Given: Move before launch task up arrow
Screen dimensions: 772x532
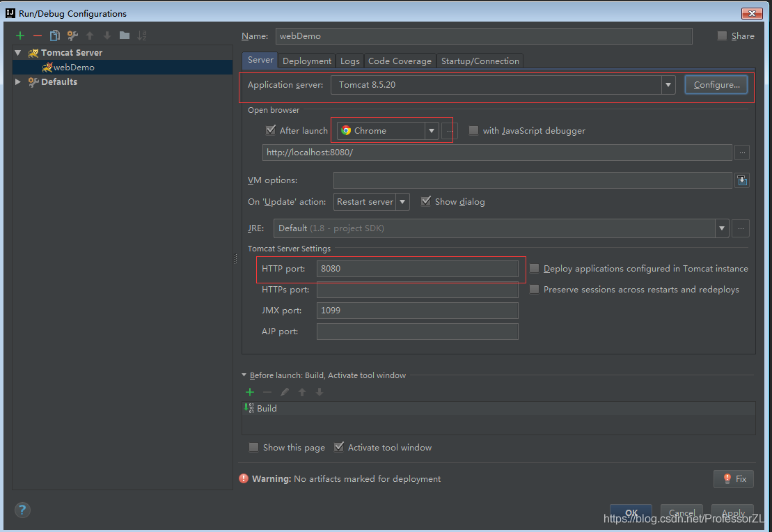Looking at the screenshot, I should tap(302, 392).
